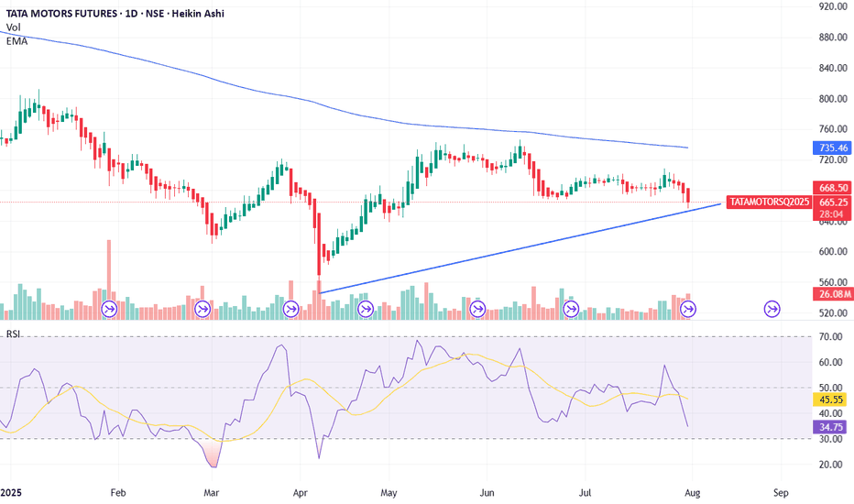
Task: Click the contract rollover marker in late January
Action: (x=109, y=310)
